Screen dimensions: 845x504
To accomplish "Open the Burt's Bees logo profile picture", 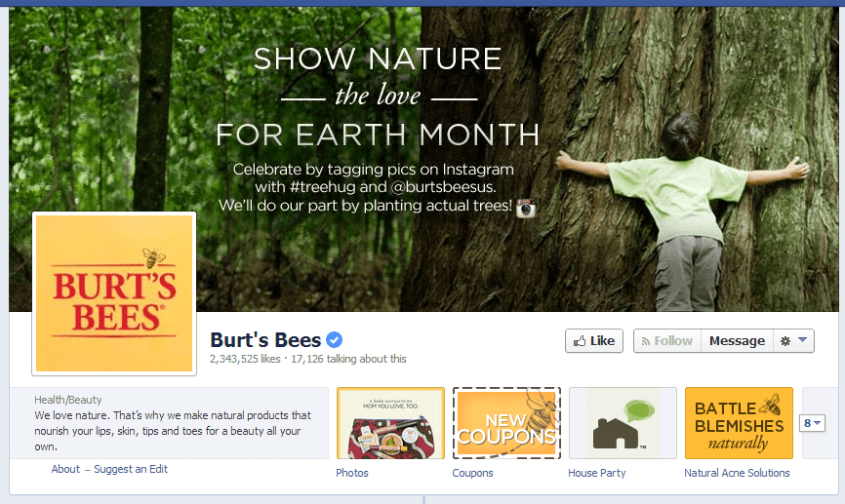I will [114, 292].
